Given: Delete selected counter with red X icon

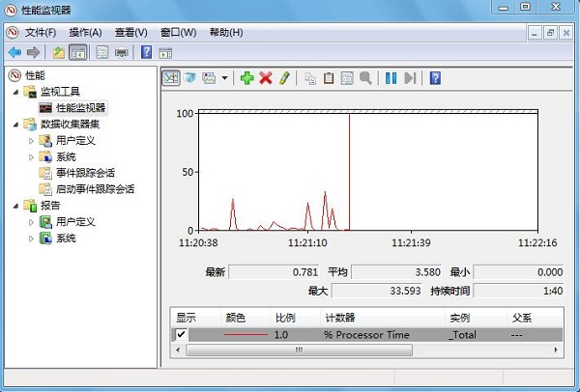Looking at the screenshot, I should pos(265,78).
